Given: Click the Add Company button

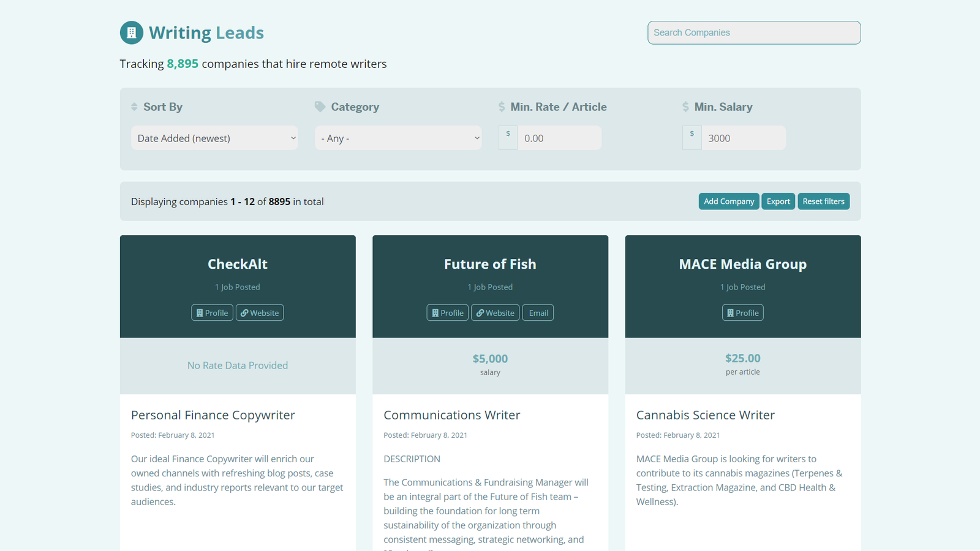Looking at the screenshot, I should click(x=729, y=201).
